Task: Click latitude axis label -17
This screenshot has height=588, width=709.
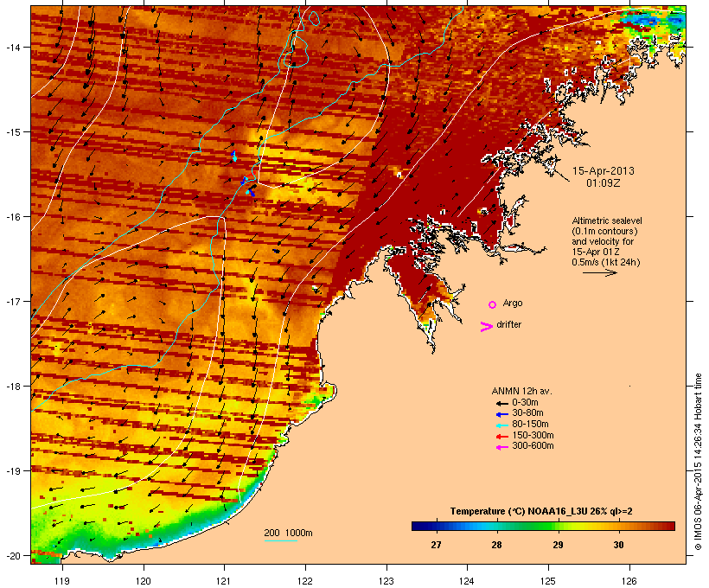Action: [12, 301]
